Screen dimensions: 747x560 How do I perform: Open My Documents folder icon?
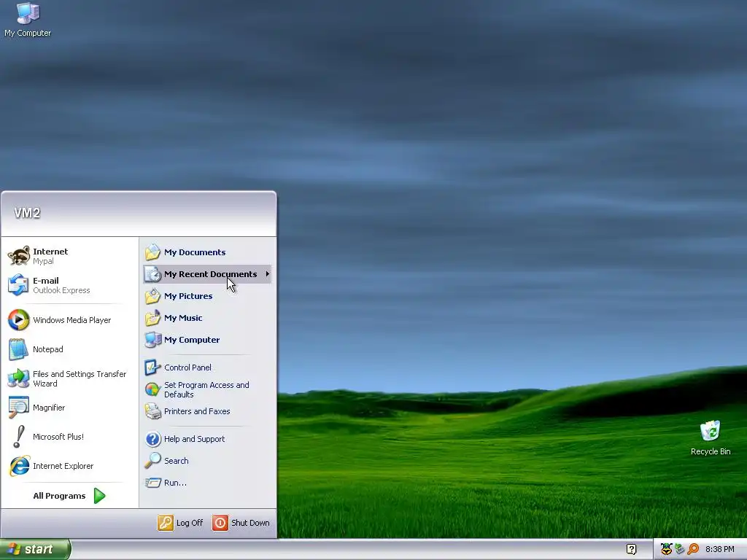152,252
